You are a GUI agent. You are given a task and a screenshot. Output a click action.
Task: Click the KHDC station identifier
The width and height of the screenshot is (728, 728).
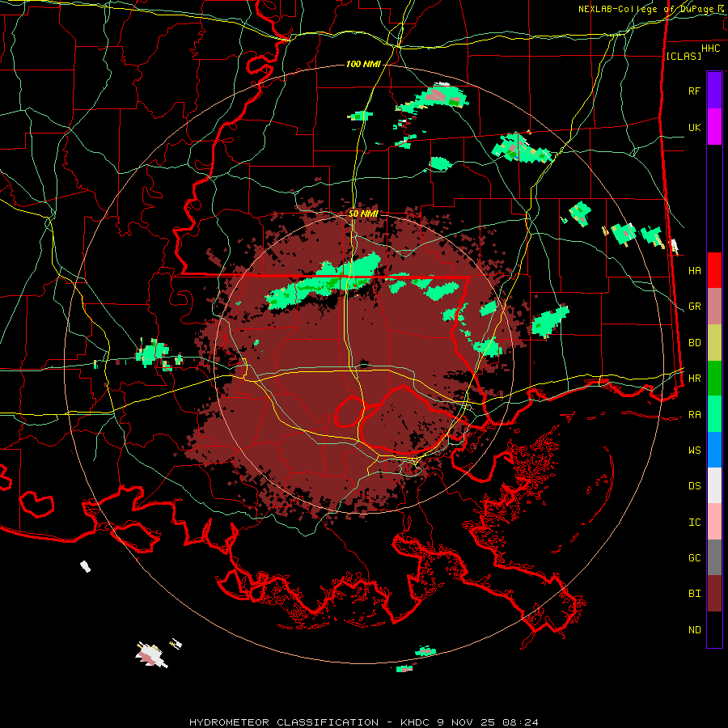[416, 722]
